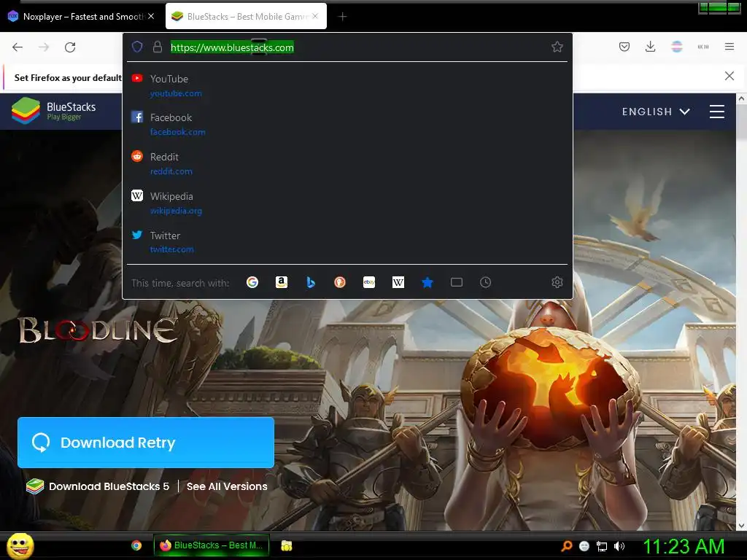Screen dimensions: 747x560
Task: Click the magnifier tray icon
Action: 567,545
